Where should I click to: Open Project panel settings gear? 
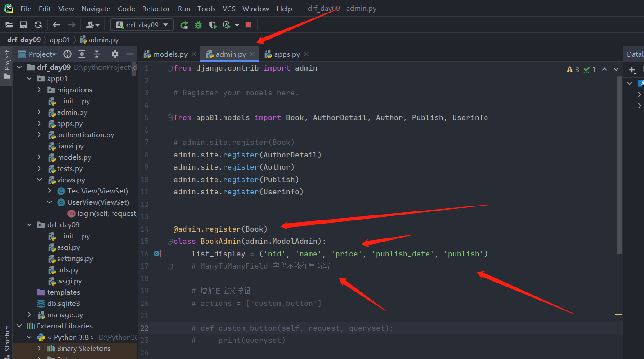[x=115, y=54]
